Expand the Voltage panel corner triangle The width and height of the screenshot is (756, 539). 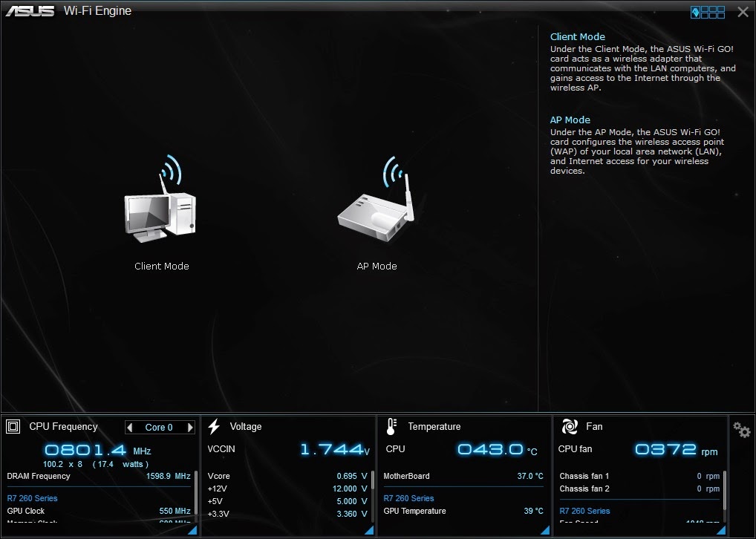click(369, 530)
